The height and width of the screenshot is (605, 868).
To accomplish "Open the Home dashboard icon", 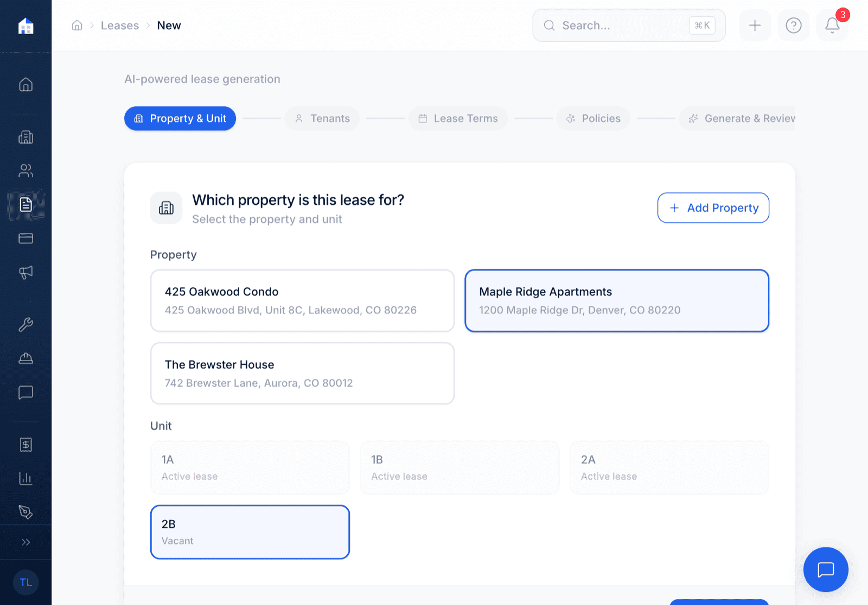I will pyautogui.click(x=25, y=84).
